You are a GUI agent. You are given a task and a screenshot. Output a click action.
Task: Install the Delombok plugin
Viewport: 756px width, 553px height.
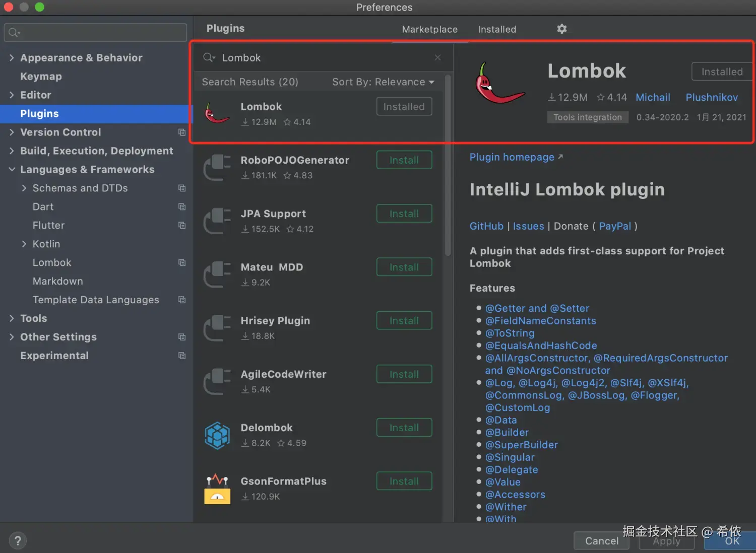[404, 428]
